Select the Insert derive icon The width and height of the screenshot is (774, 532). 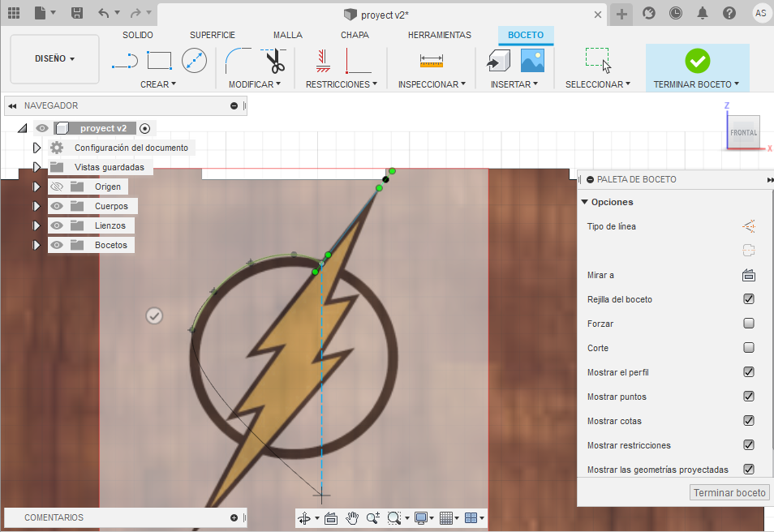pyautogui.click(x=499, y=61)
